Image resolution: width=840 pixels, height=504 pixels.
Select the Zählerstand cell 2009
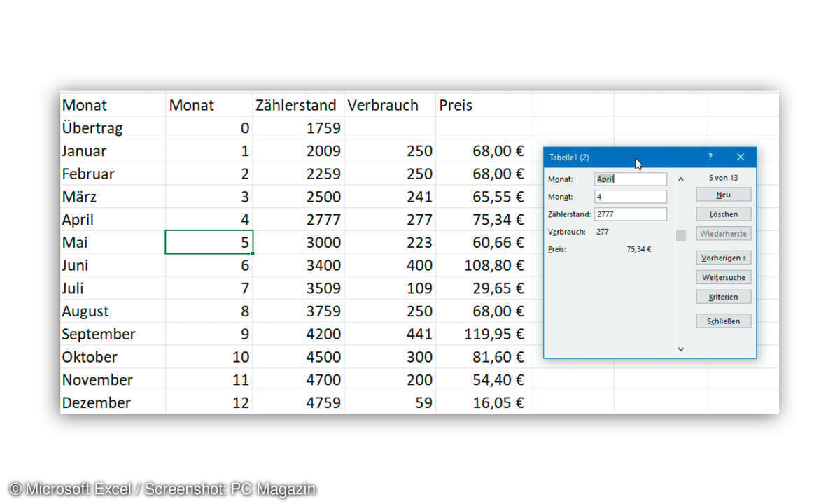(299, 150)
